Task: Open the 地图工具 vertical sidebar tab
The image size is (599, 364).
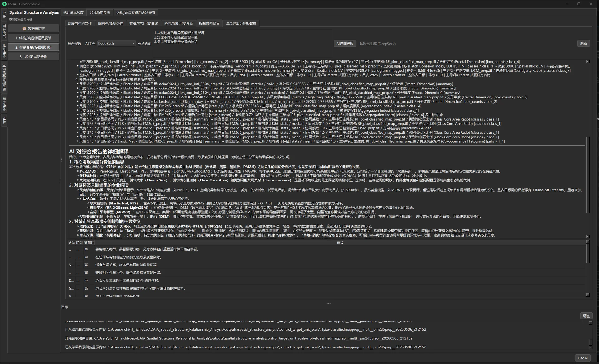Action: click(4, 31)
